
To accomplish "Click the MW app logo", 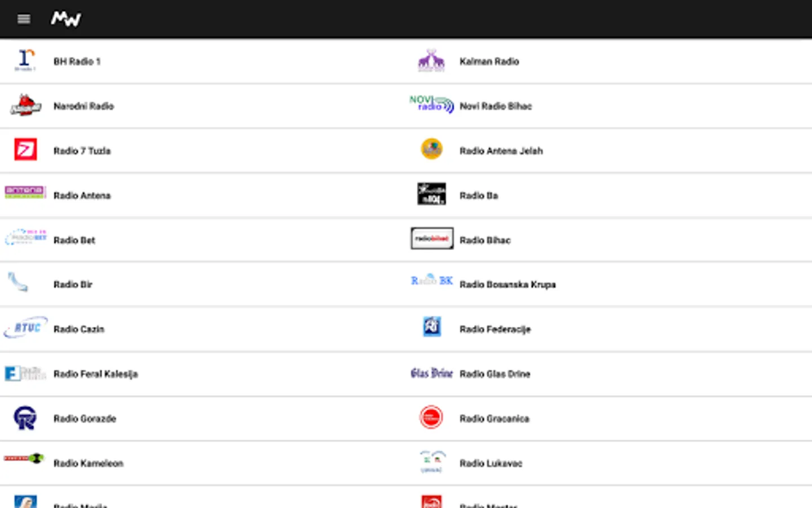I will point(66,19).
